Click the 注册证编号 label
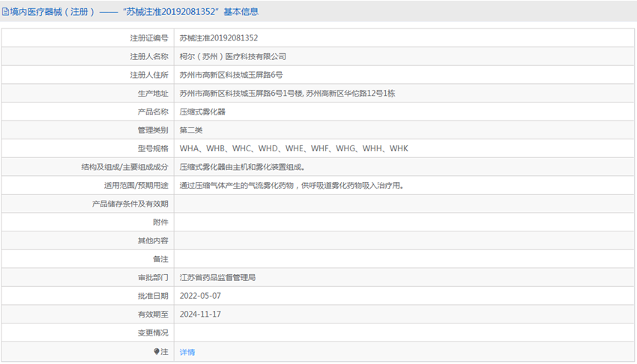Image resolution: width=637 pixels, height=364 pixels. coord(149,38)
